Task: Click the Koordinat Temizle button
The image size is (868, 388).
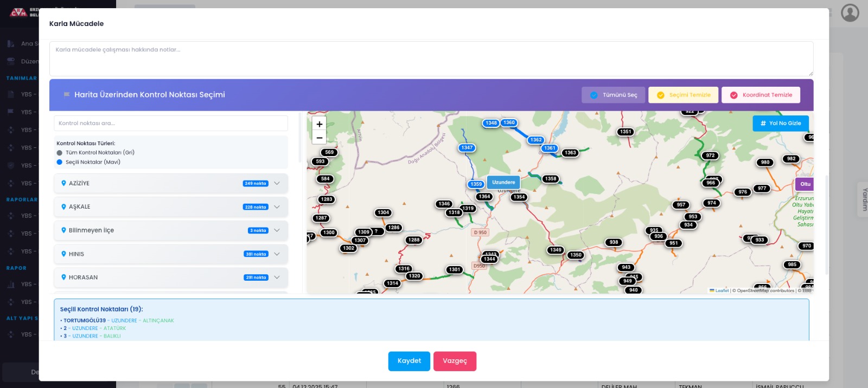Action: 761,95
